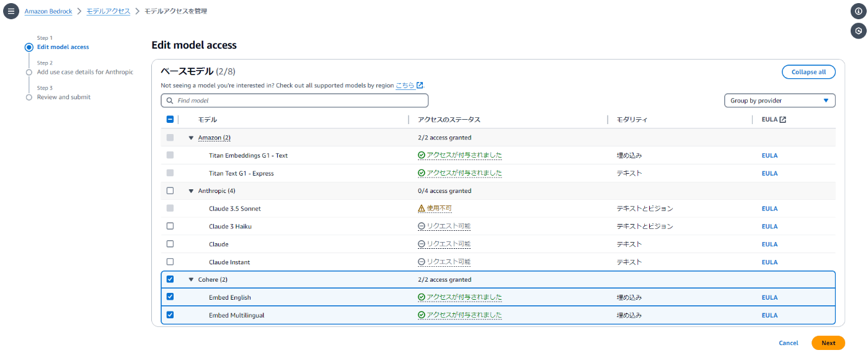Click the warning icon next to 使用不可
This screenshot has height=363, width=868.
pyautogui.click(x=422, y=208)
